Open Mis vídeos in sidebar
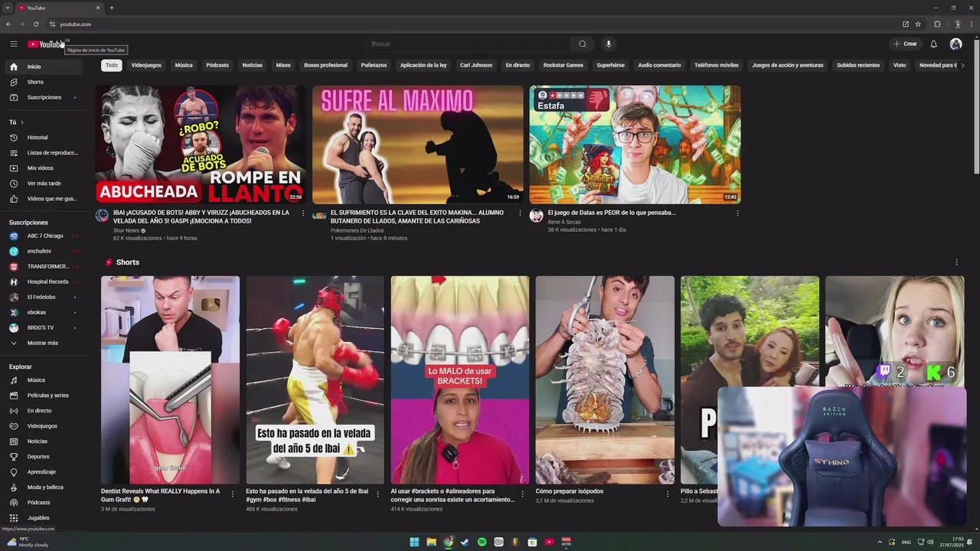The image size is (980, 551). click(42, 168)
